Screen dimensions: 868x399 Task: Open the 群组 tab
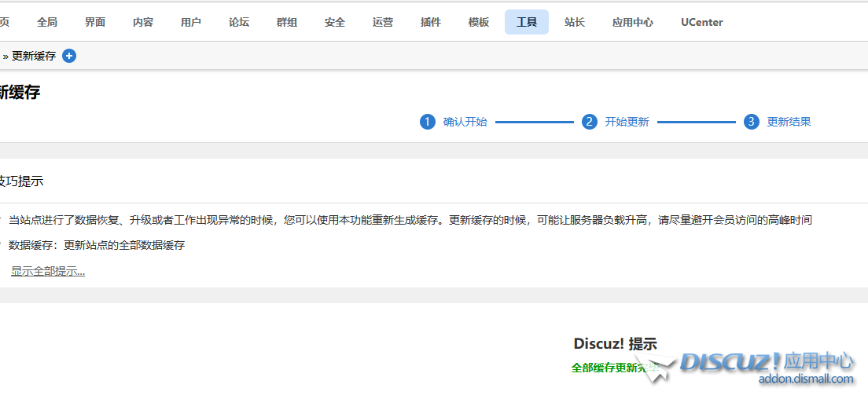(287, 22)
